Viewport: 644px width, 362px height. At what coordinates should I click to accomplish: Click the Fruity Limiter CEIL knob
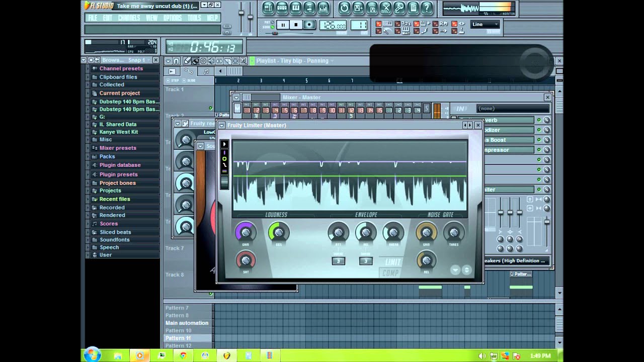[x=279, y=232]
